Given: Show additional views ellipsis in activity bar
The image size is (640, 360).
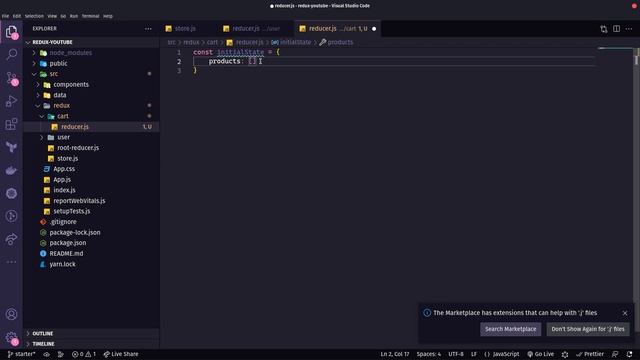Looking at the screenshot, I should pos(11,262).
